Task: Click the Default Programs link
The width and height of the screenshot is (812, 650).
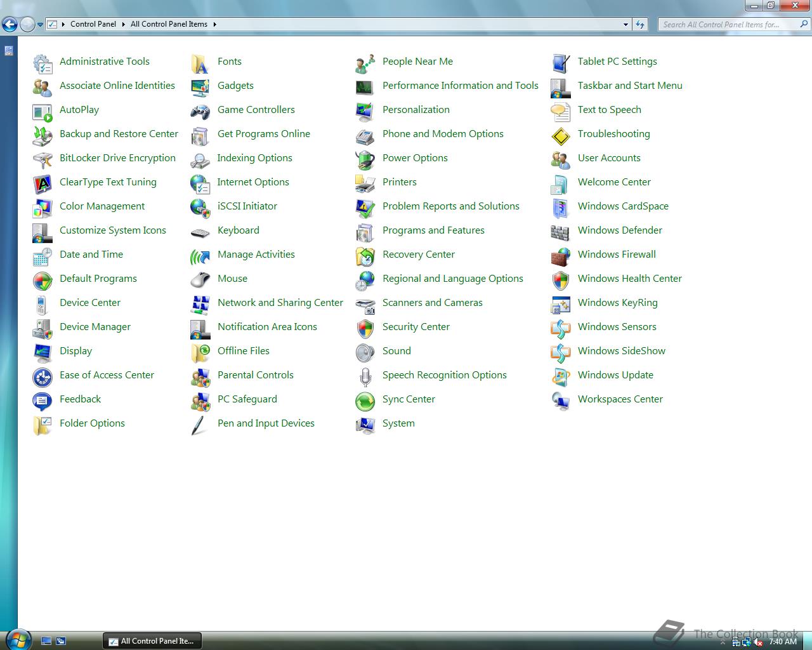Action: 98,279
